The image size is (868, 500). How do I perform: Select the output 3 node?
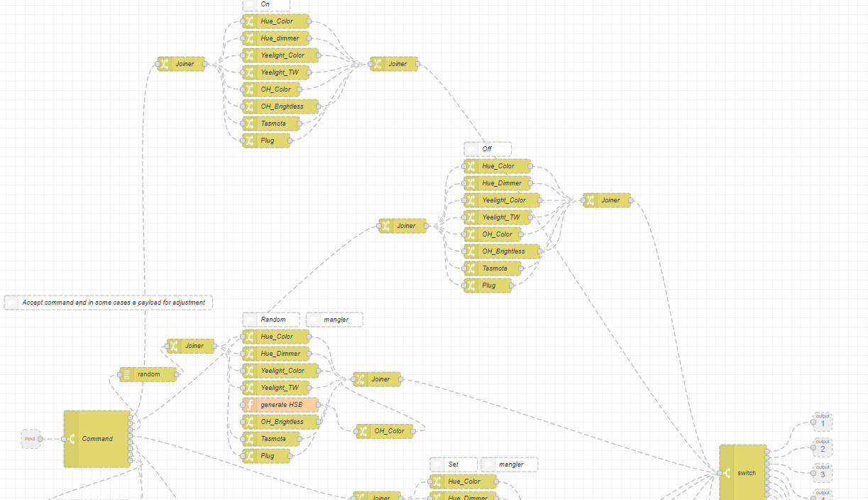[x=823, y=473]
